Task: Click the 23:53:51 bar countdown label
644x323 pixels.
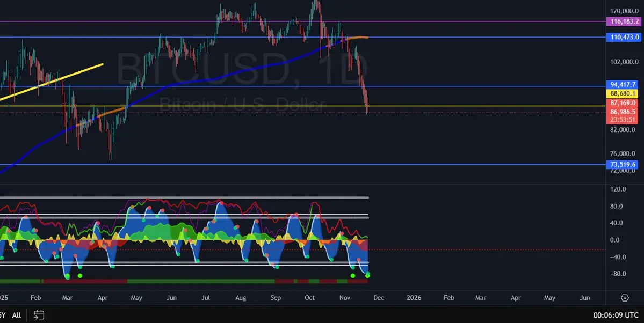Action: [x=623, y=120]
